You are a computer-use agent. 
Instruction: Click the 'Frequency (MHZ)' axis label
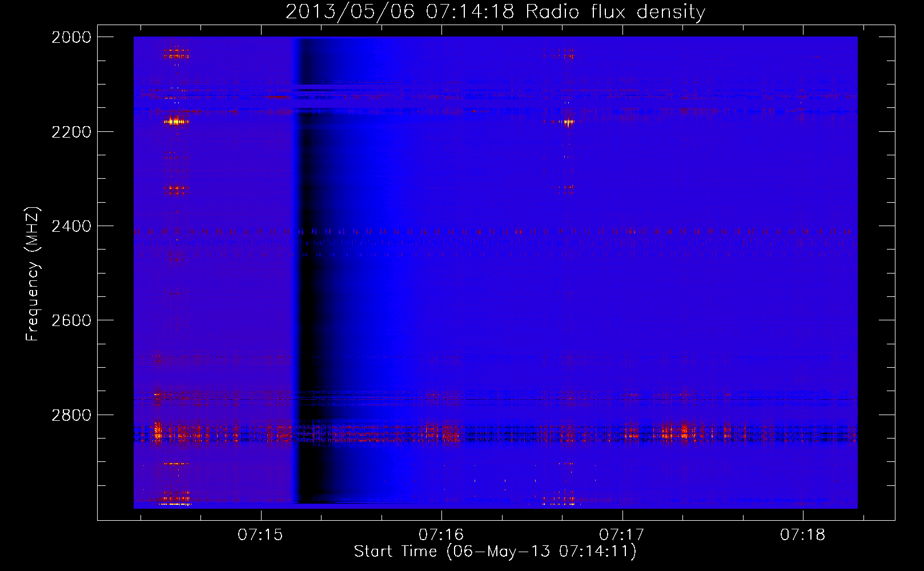coord(33,274)
